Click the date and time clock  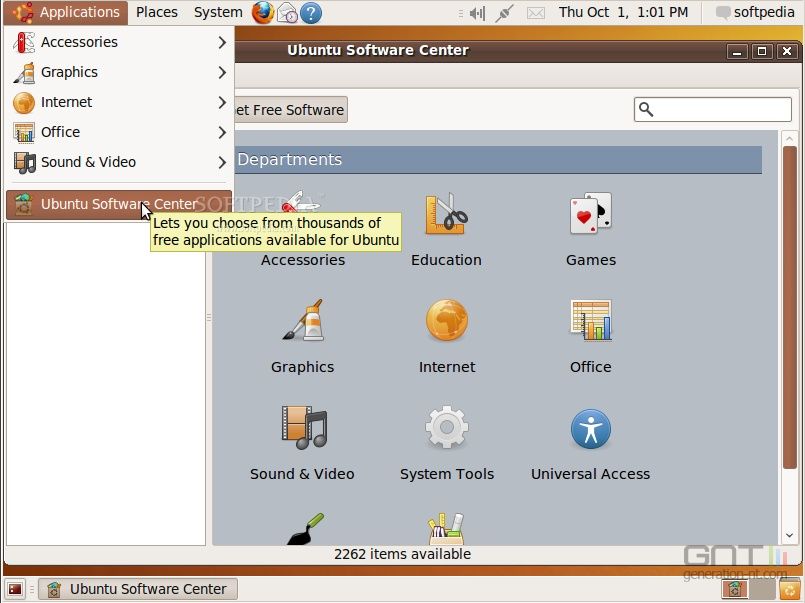[623, 12]
